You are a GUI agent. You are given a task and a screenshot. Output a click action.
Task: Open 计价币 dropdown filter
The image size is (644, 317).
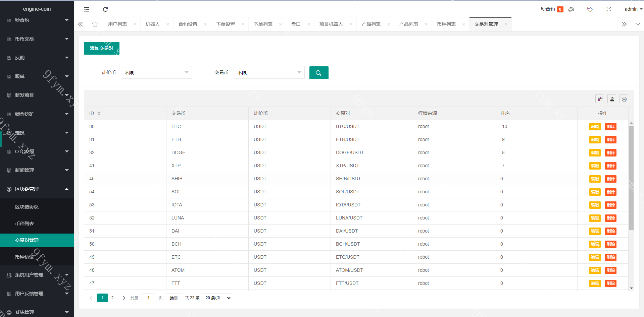point(156,72)
